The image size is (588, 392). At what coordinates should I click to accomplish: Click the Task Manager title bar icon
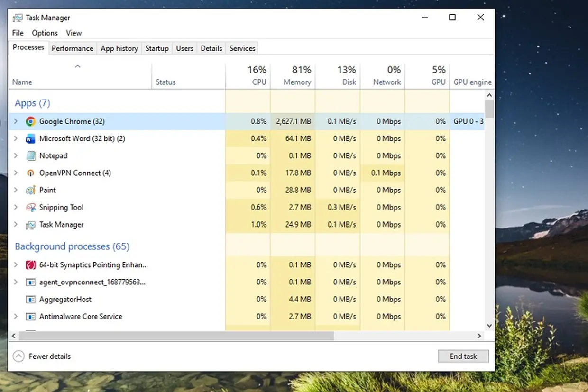point(18,18)
